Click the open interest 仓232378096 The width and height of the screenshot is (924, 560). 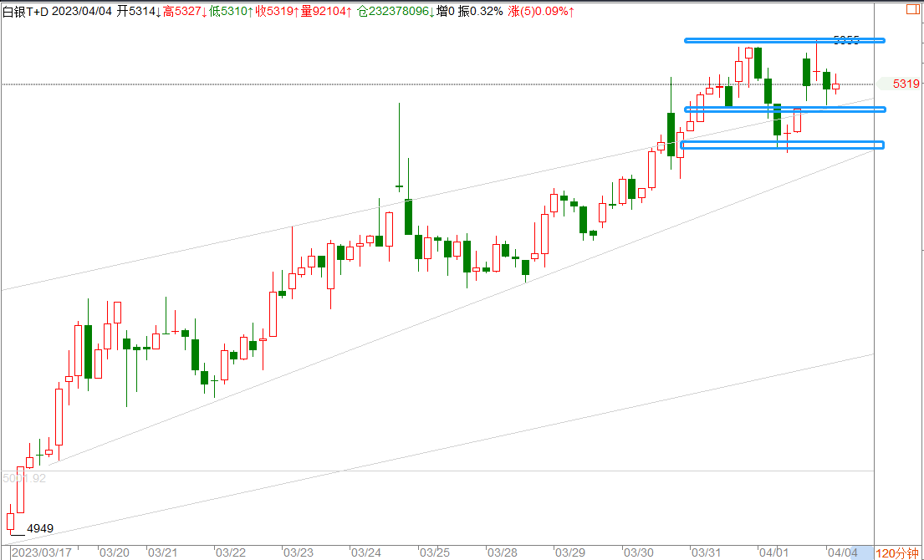click(x=396, y=11)
